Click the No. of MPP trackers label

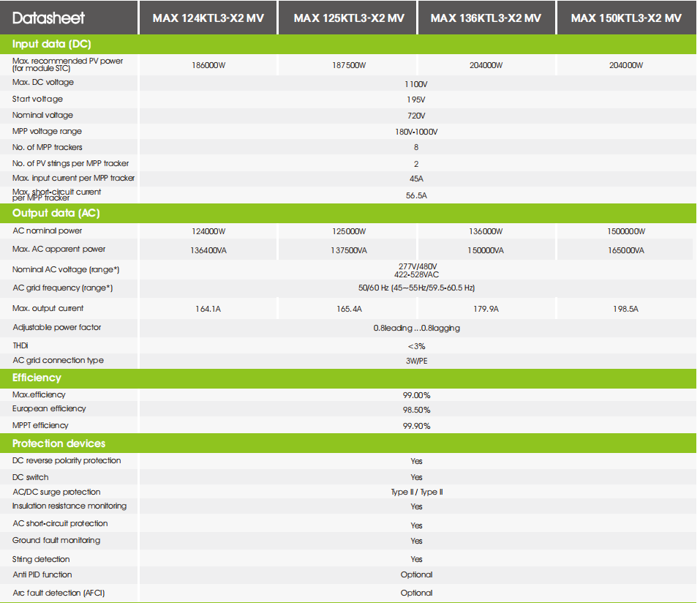point(48,147)
